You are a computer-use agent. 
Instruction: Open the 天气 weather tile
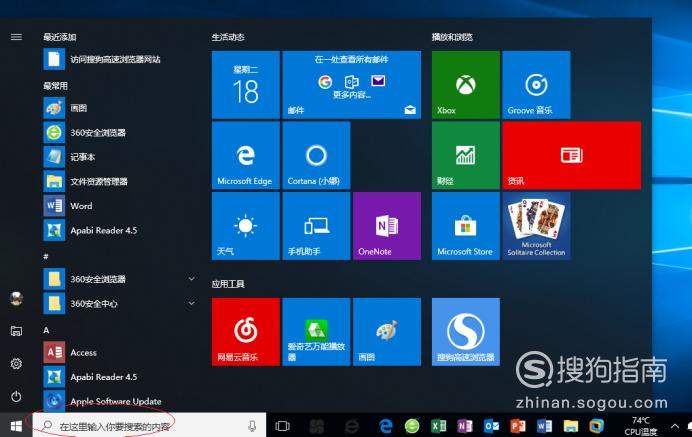(x=246, y=226)
